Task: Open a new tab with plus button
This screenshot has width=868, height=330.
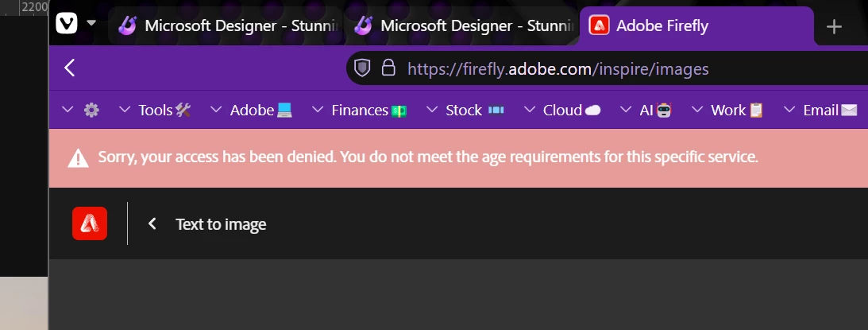Action: pyautogui.click(x=834, y=26)
